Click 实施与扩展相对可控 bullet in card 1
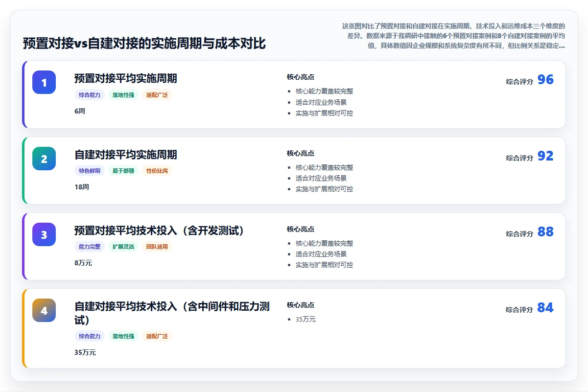The width and height of the screenshot is (588, 392). coord(324,113)
